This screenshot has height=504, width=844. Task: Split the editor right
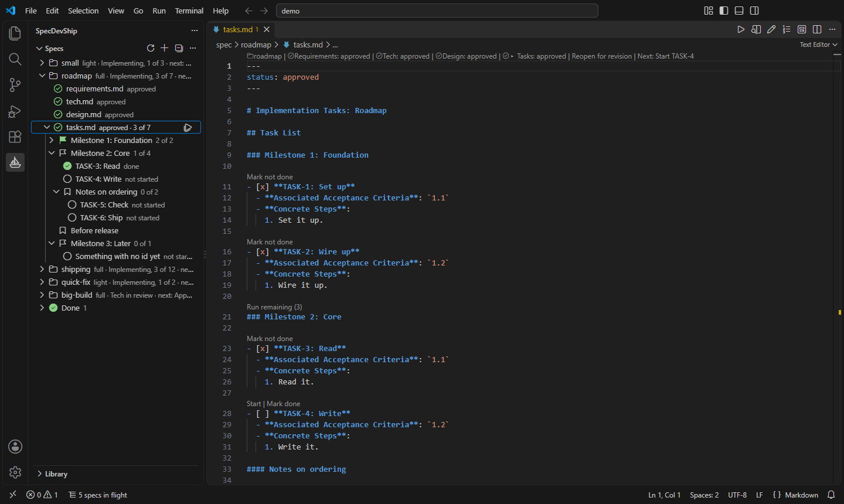click(x=817, y=29)
